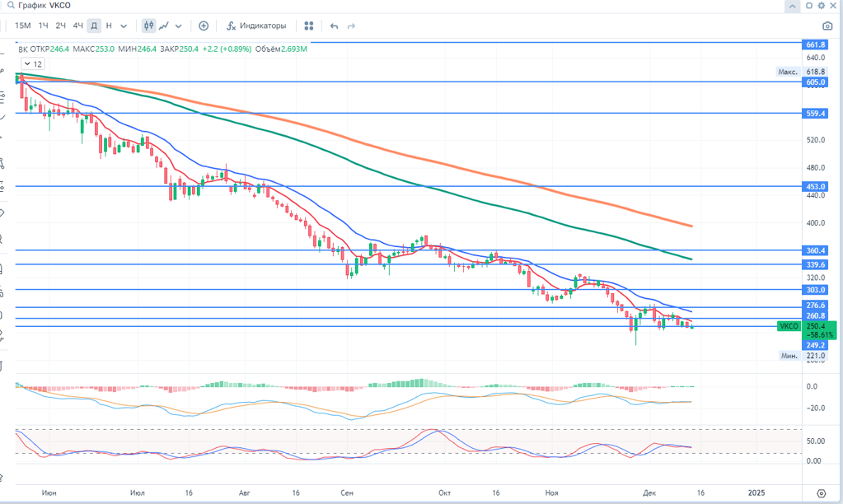Viewport: 843px width, 504px height.
Task: Switch to the 4Ч timeframe
Action: click(77, 26)
